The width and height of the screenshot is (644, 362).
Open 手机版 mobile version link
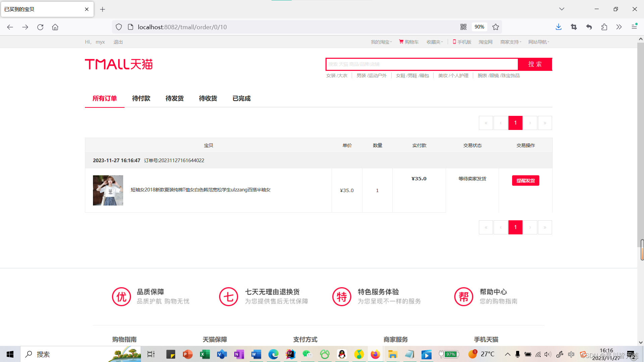click(x=462, y=42)
